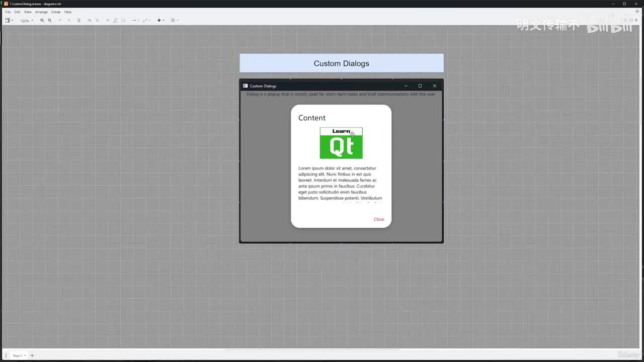Click the Custom Dialogs window icon
Viewport: 644px width, 362px height.
pos(246,86)
